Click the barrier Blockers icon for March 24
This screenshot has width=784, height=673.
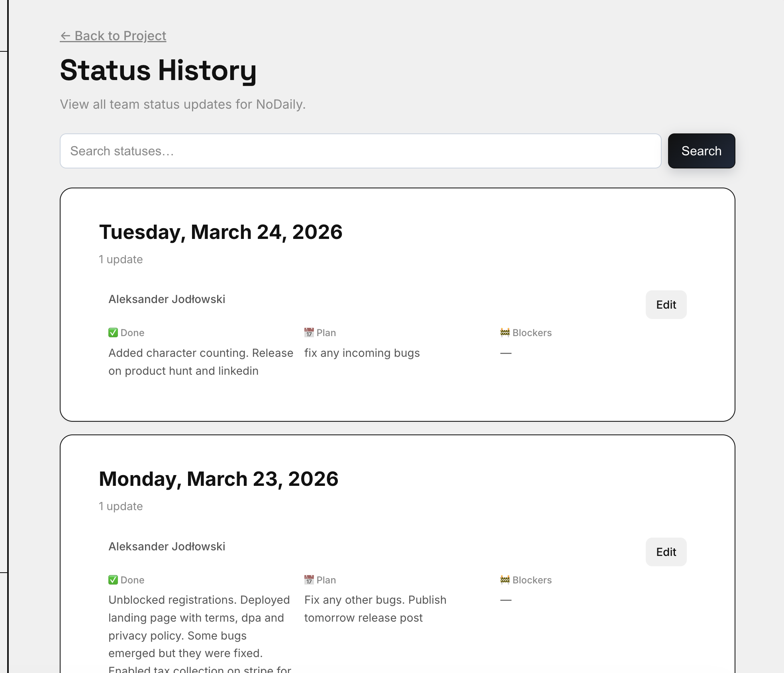coord(505,333)
